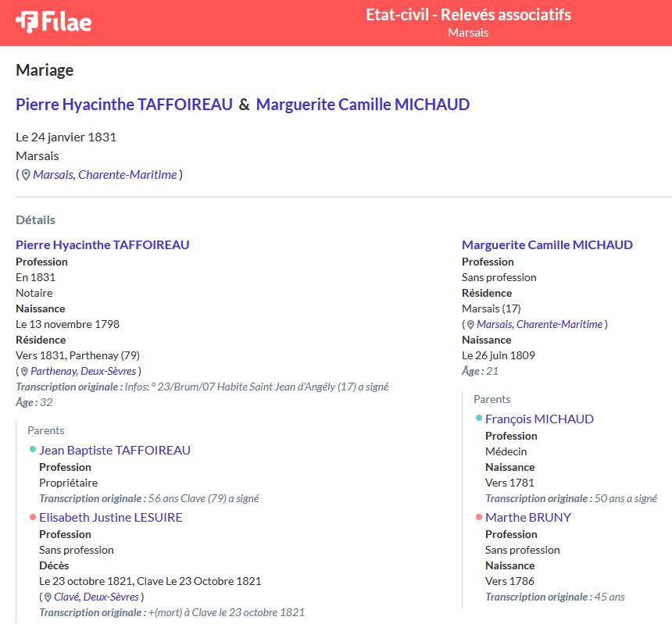Click the 'Propriétaire' profession value
This screenshot has width=672, height=631.
69,483
